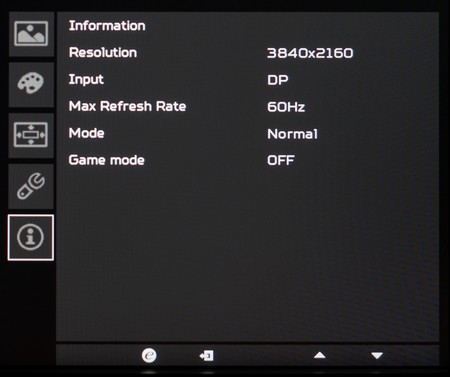Open the Picture settings icon in sidebar
The image size is (450, 377).
[x=31, y=34]
